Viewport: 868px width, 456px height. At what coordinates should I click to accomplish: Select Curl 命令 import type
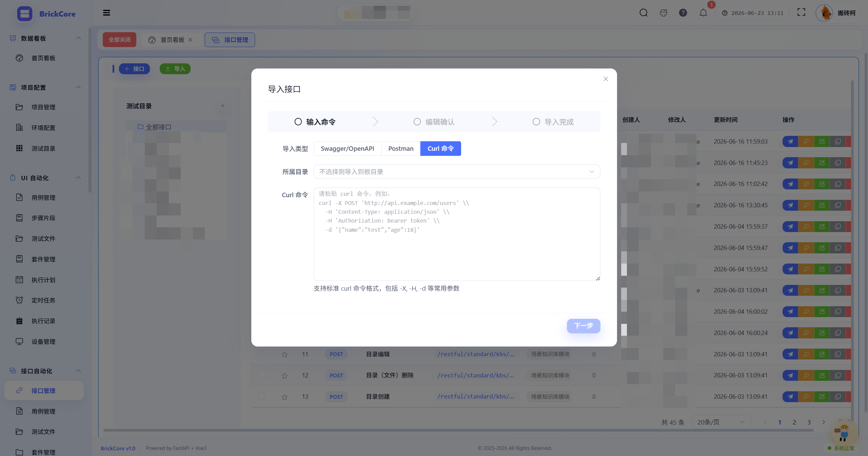[x=440, y=149]
